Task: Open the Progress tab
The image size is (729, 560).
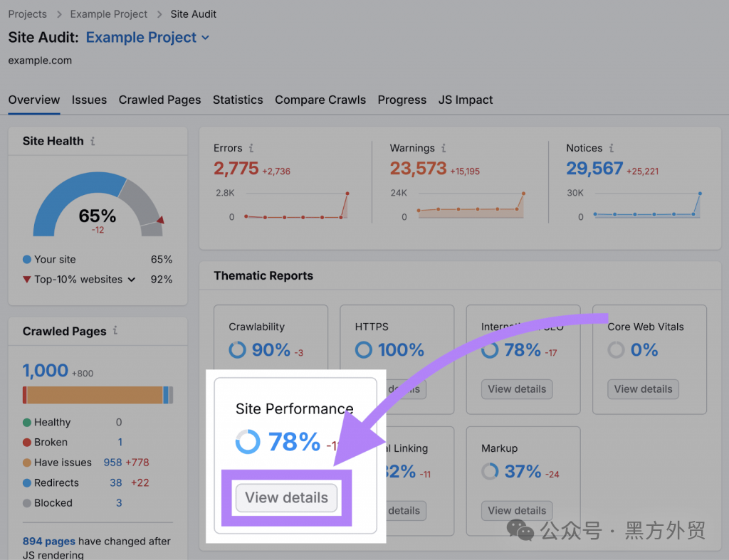Action: coord(402,100)
